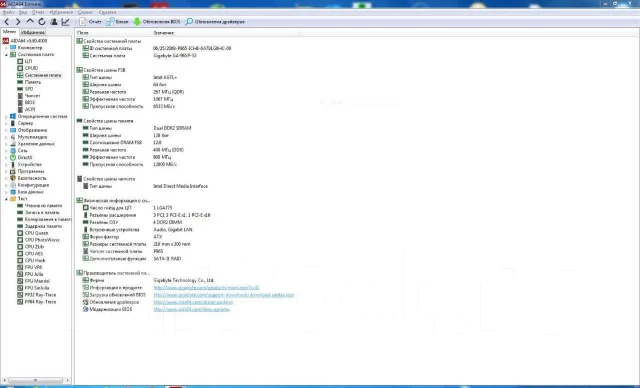This screenshot has width=640, height=388.
Task: Expand the Отображение tree node
Action: pos(6,130)
